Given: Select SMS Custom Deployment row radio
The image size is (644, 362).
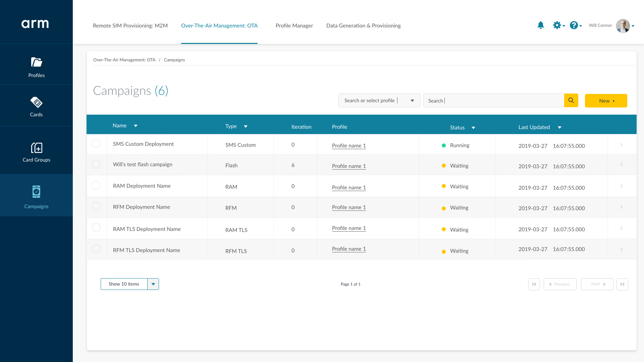Looking at the screenshot, I should tap(96, 143).
